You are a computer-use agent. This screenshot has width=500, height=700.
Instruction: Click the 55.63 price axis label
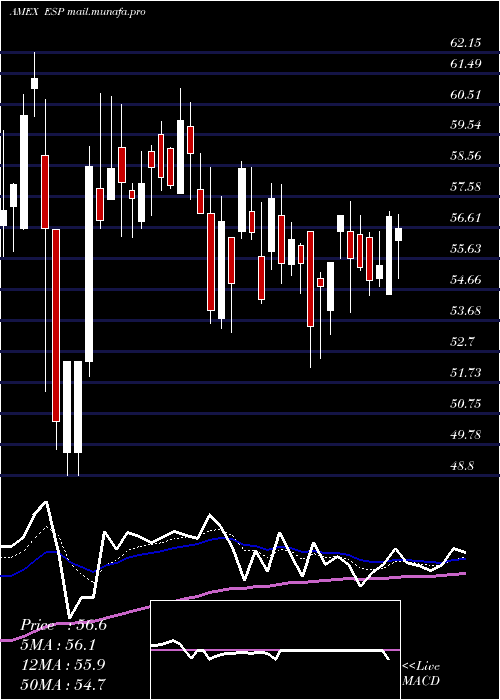pyautogui.click(x=466, y=249)
